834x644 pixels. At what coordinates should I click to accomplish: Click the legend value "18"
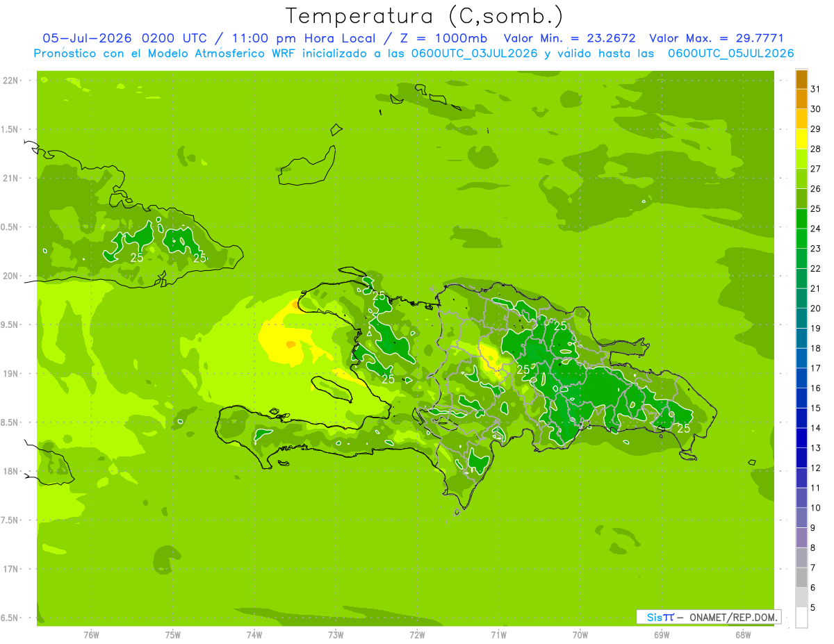816,348
